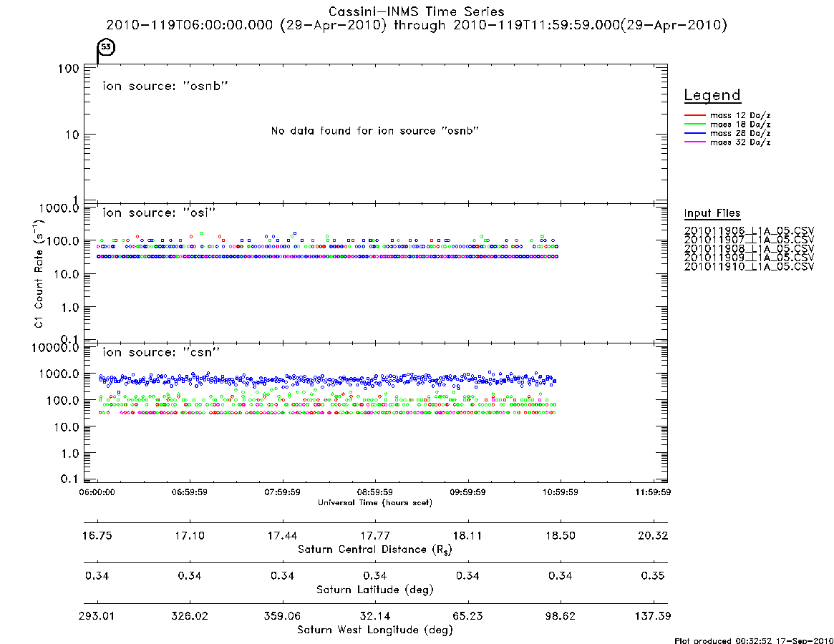Click the 'C1 Count Rate (s-1)' axis label

pyautogui.click(x=38, y=273)
